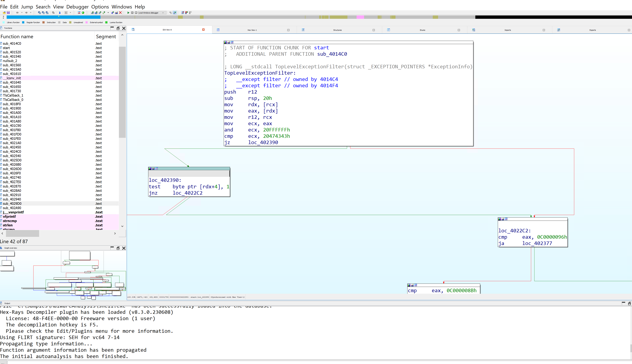
Task: Click the green circle status icon
Action: (83, 13)
